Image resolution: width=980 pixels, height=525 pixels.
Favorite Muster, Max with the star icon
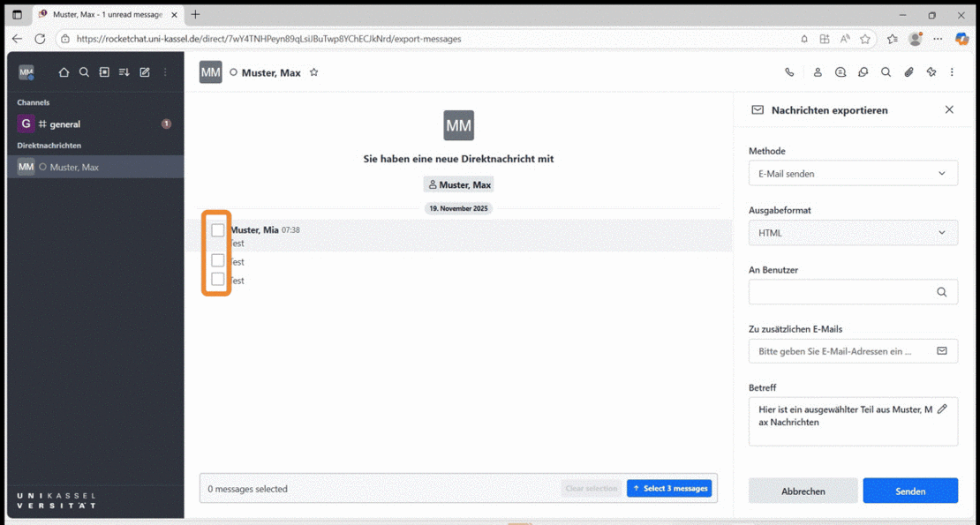pos(313,72)
